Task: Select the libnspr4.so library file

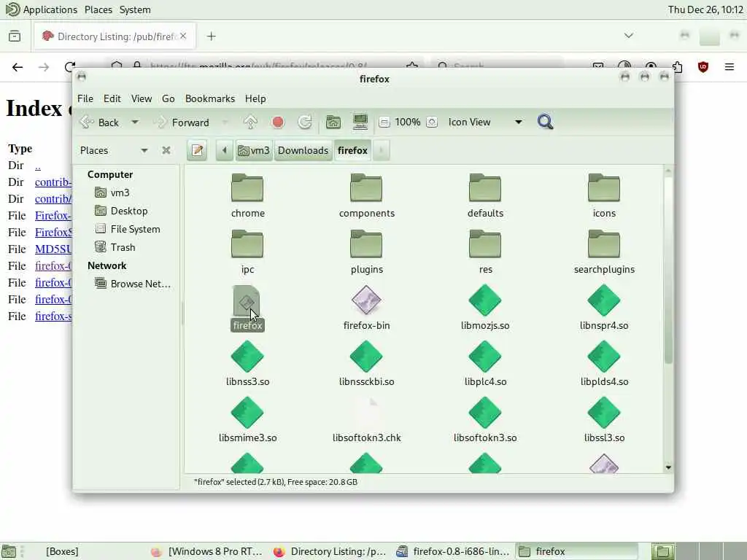Action: 603,308
